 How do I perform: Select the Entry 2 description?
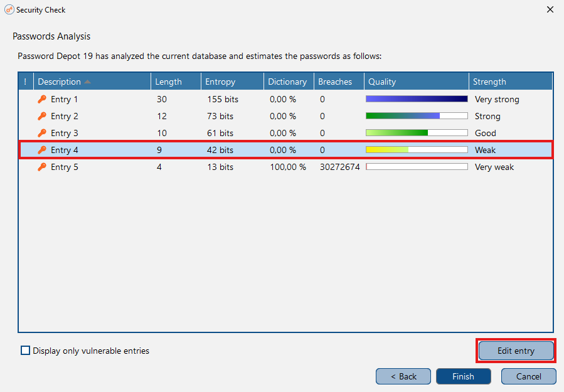click(x=64, y=116)
